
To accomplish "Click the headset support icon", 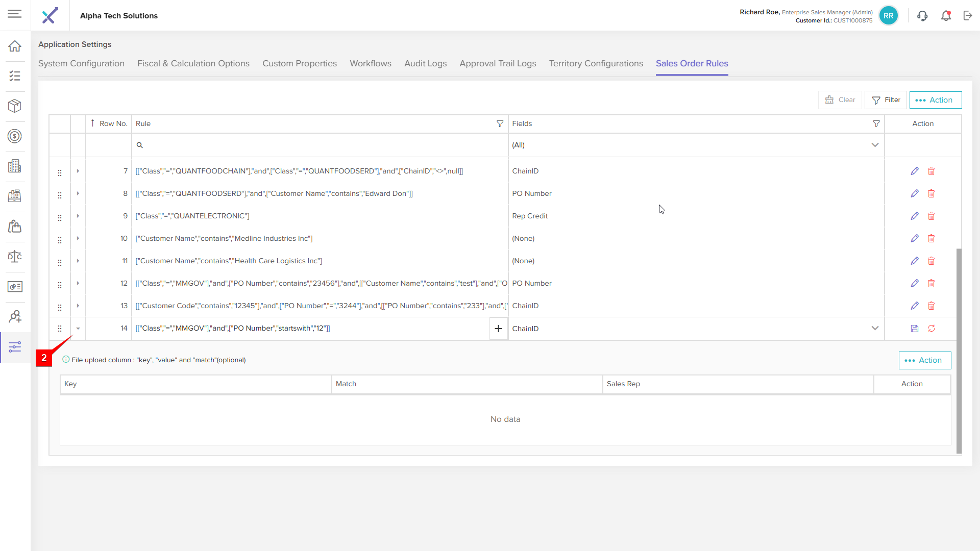I will tap(922, 16).
